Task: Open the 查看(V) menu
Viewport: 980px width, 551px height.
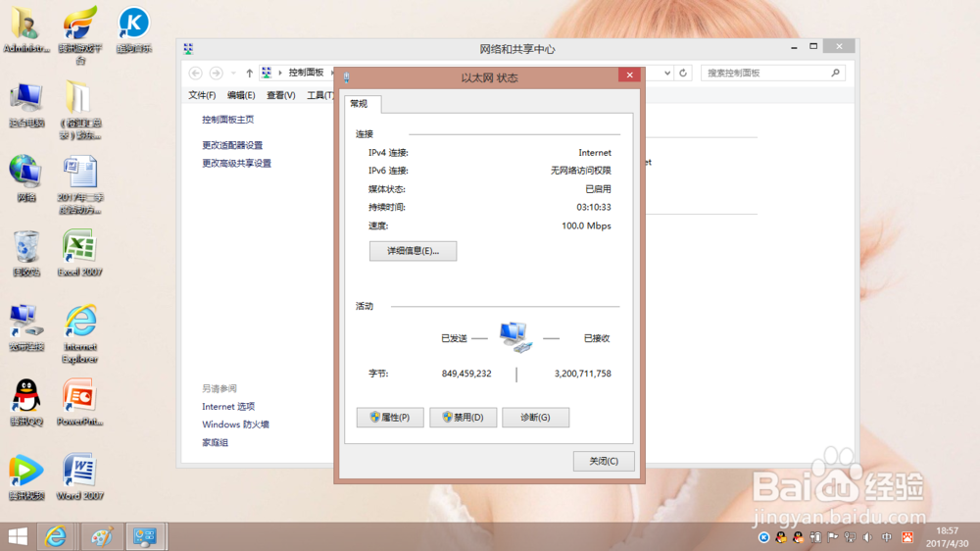Action: [x=280, y=95]
